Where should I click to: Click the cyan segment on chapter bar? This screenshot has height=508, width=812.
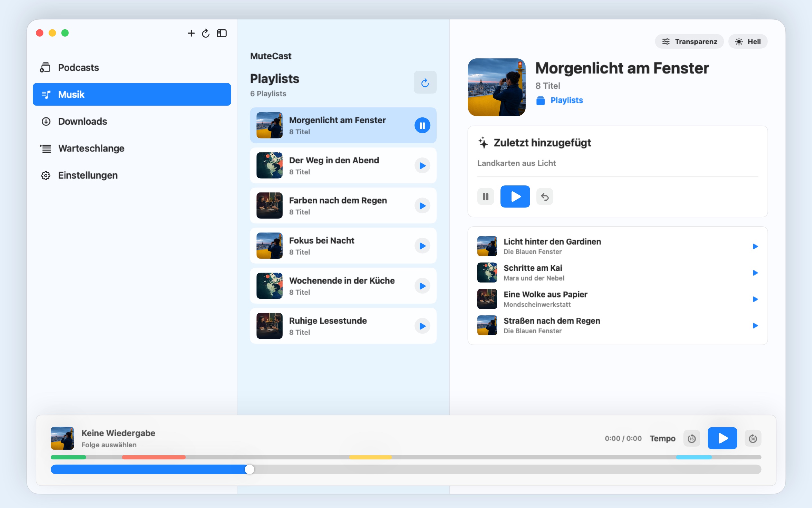coord(694,457)
